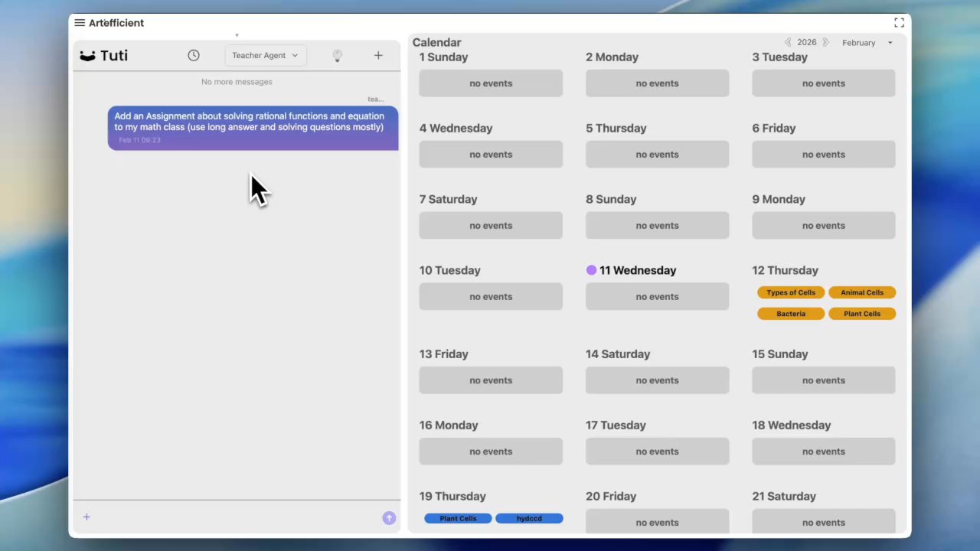
Task: Click the Tuti logo icon
Action: [88, 56]
